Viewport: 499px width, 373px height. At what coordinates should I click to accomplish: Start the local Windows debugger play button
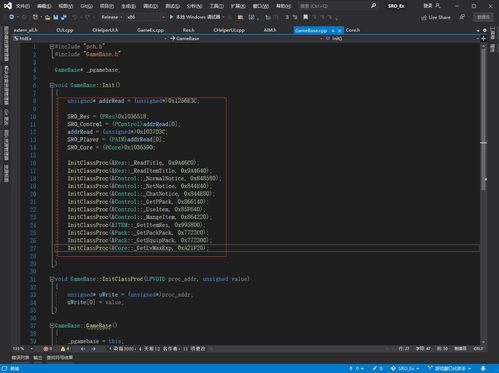tap(171, 17)
